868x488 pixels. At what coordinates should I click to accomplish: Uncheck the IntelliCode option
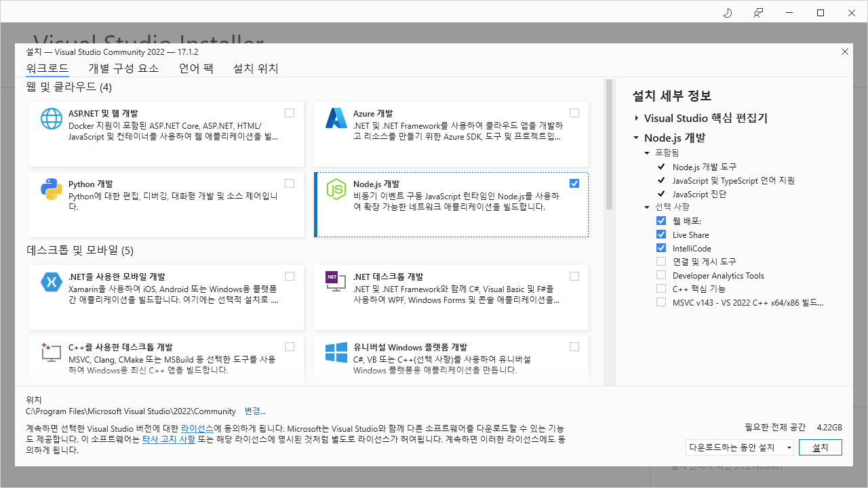pyautogui.click(x=661, y=248)
